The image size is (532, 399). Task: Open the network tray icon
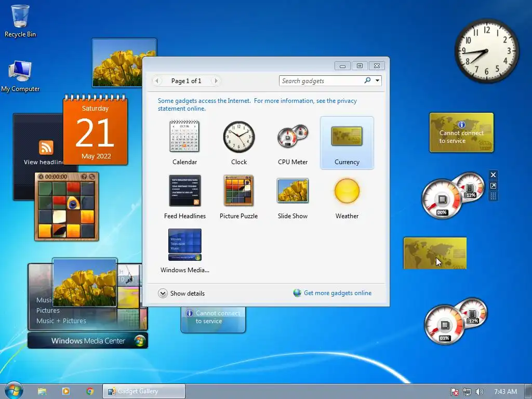pos(467,392)
